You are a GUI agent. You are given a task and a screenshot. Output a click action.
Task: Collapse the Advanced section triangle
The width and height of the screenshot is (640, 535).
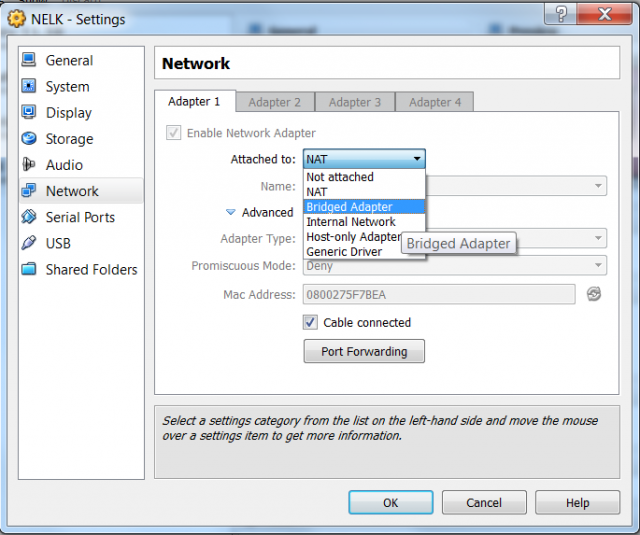point(230,212)
